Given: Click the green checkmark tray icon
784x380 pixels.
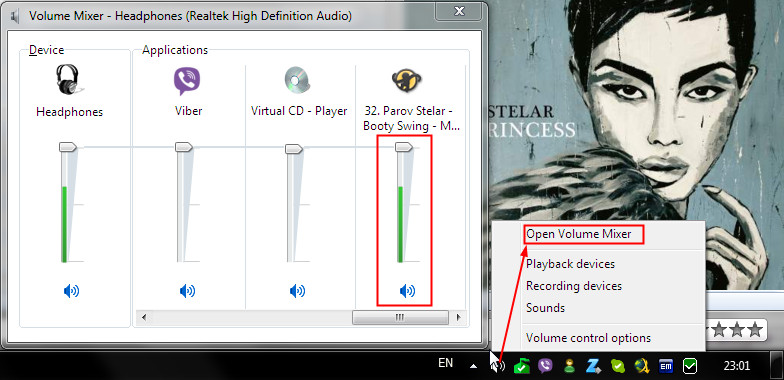Looking at the screenshot, I should [690, 366].
